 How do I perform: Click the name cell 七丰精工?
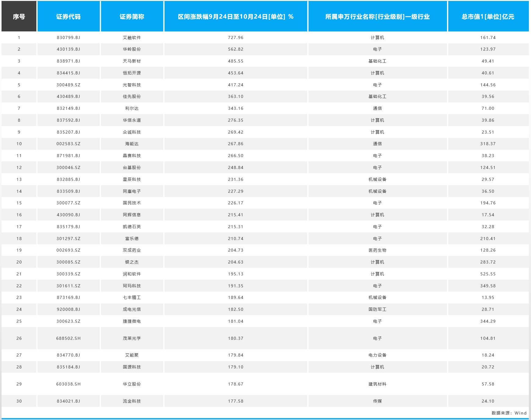pos(132,297)
